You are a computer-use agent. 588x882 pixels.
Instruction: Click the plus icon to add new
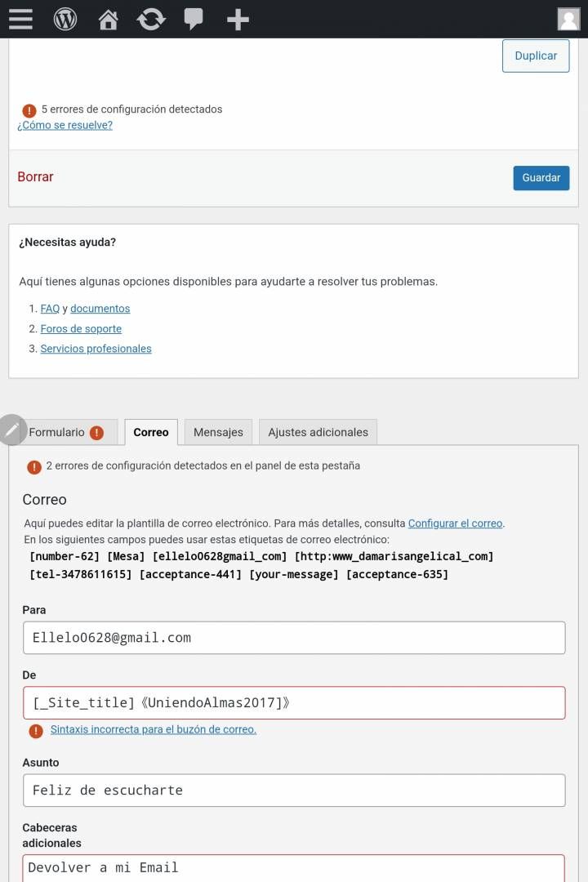click(x=238, y=20)
